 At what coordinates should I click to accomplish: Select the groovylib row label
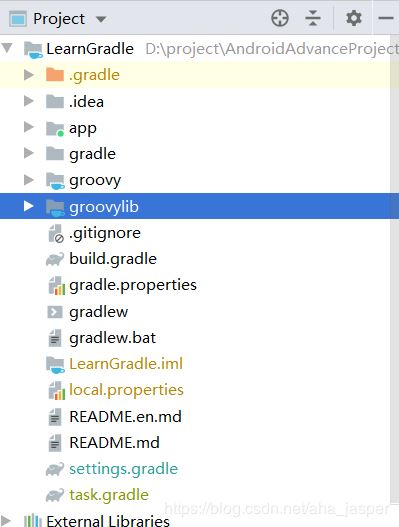pos(104,207)
